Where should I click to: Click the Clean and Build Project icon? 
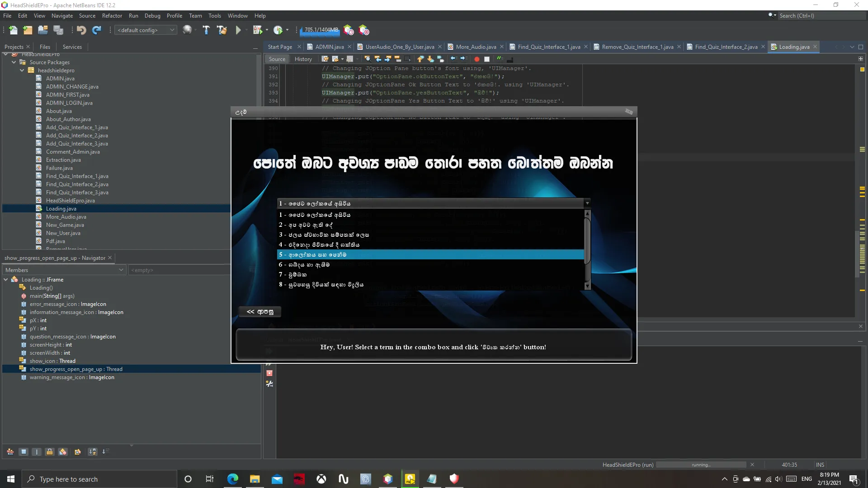[222, 30]
